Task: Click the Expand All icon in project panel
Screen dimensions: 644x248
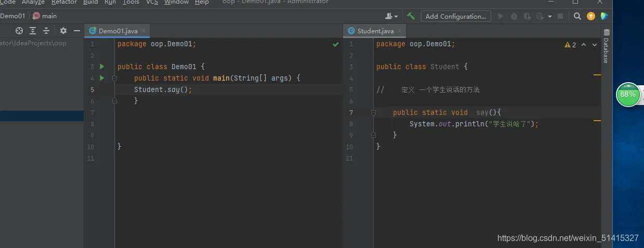Action: click(33, 31)
